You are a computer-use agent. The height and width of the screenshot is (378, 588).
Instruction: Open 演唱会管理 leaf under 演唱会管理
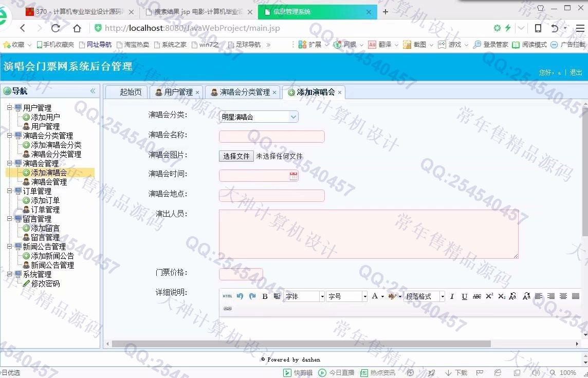click(49, 182)
